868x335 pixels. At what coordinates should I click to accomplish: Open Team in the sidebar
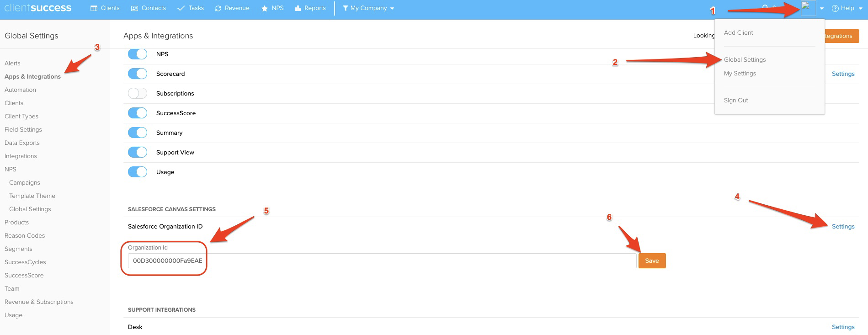[x=12, y=288]
